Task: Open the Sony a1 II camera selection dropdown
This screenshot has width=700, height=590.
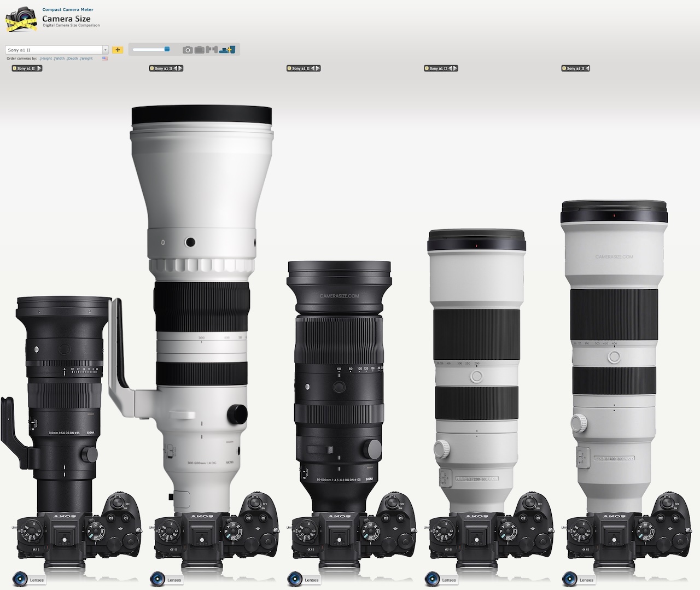Action: tap(57, 50)
